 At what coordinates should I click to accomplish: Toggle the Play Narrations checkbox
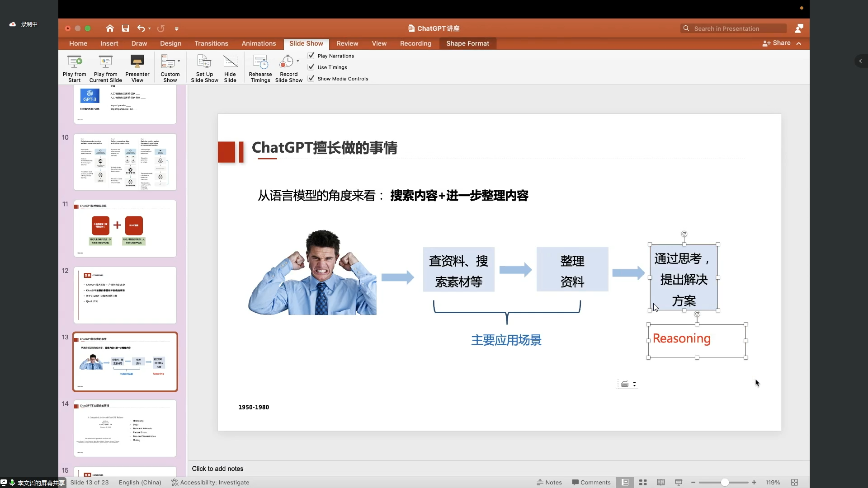[311, 56]
